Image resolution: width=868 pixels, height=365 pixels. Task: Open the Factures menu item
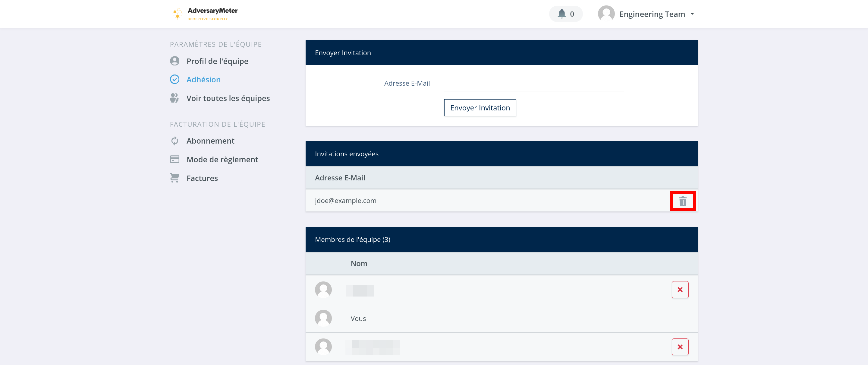[x=202, y=178]
